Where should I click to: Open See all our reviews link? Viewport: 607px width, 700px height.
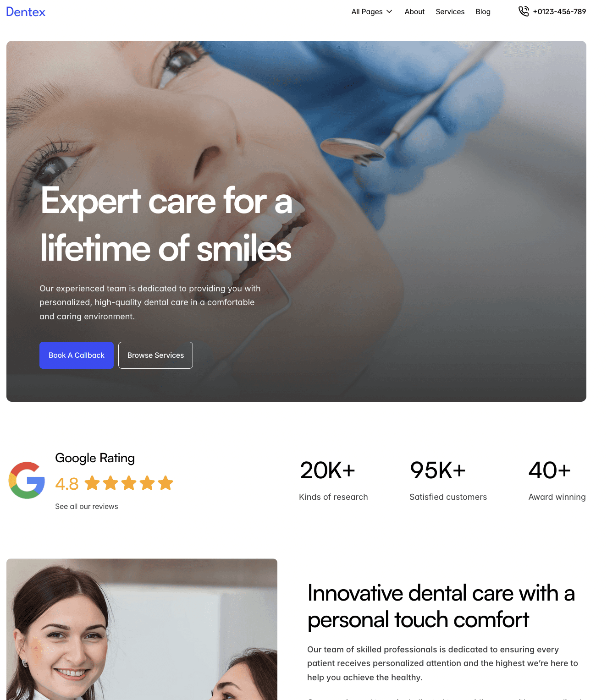point(87,506)
